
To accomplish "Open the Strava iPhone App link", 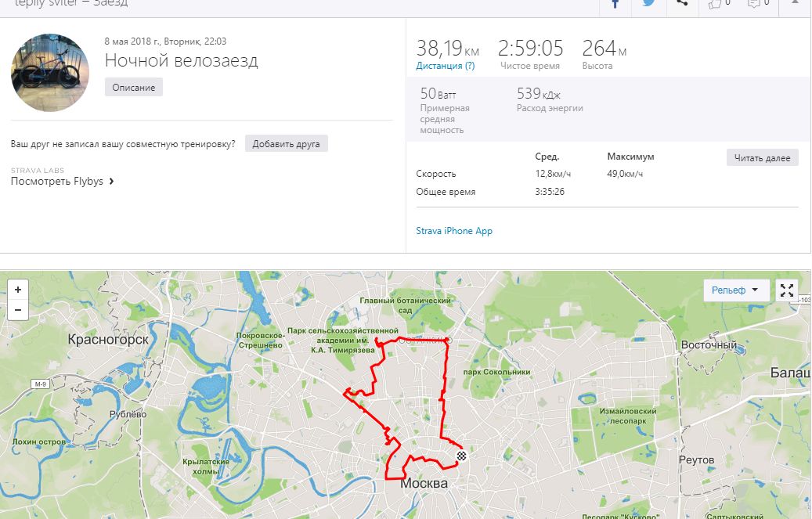I will coord(454,231).
